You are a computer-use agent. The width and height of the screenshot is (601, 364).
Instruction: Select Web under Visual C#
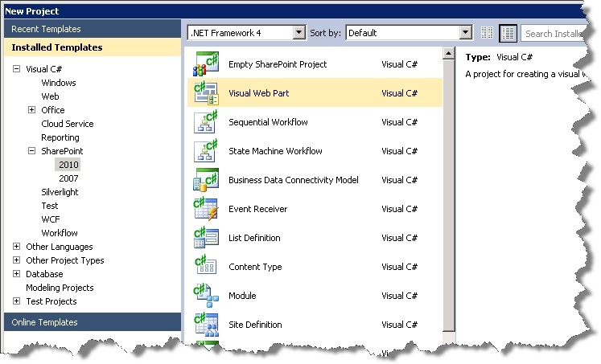pyautogui.click(x=50, y=96)
